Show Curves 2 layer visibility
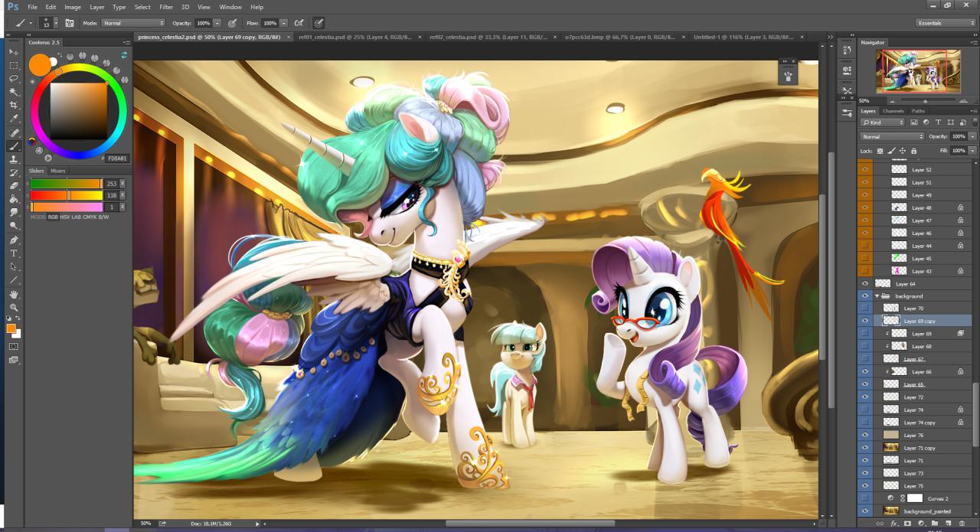980x532 pixels. pyautogui.click(x=865, y=498)
